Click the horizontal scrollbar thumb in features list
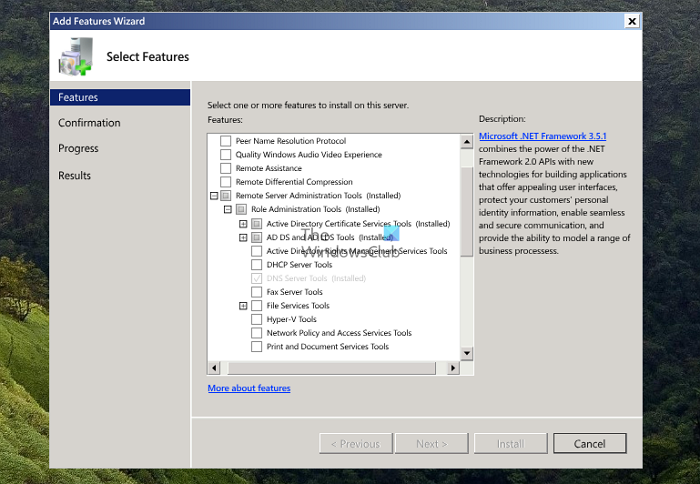 (332, 368)
